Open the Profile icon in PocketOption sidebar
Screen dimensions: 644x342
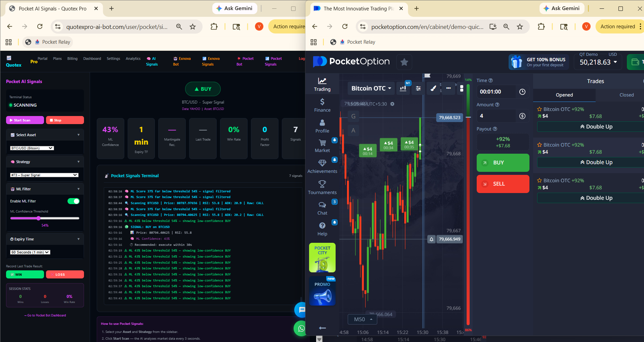coord(322,126)
